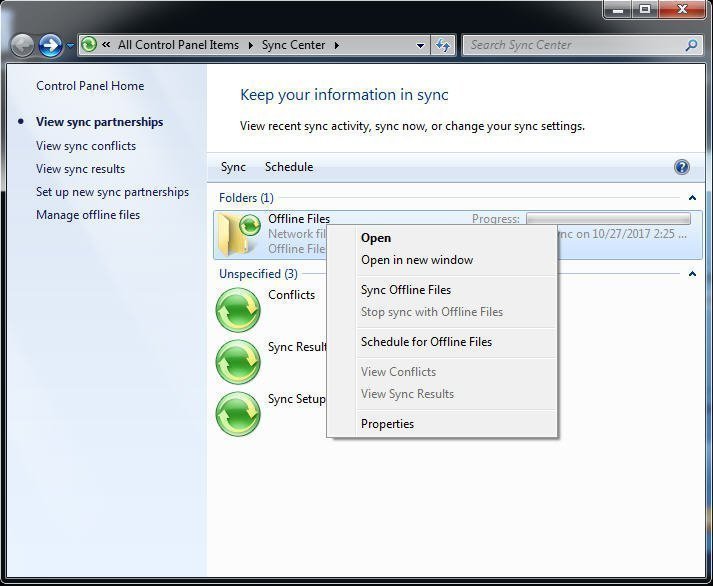Click the Unspecified (3) group header
713x586 pixels.
pyautogui.click(x=258, y=274)
